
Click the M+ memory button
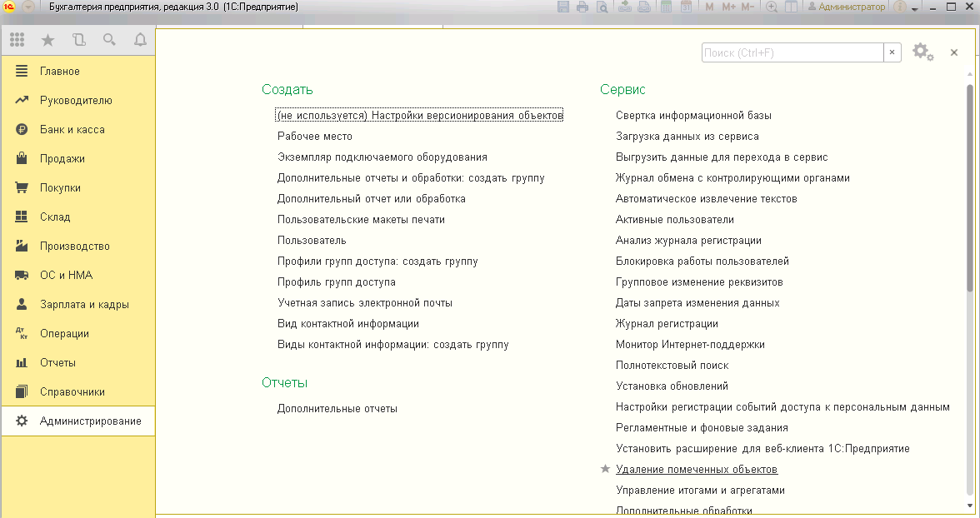pyautogui.click(x=729, y=7)
